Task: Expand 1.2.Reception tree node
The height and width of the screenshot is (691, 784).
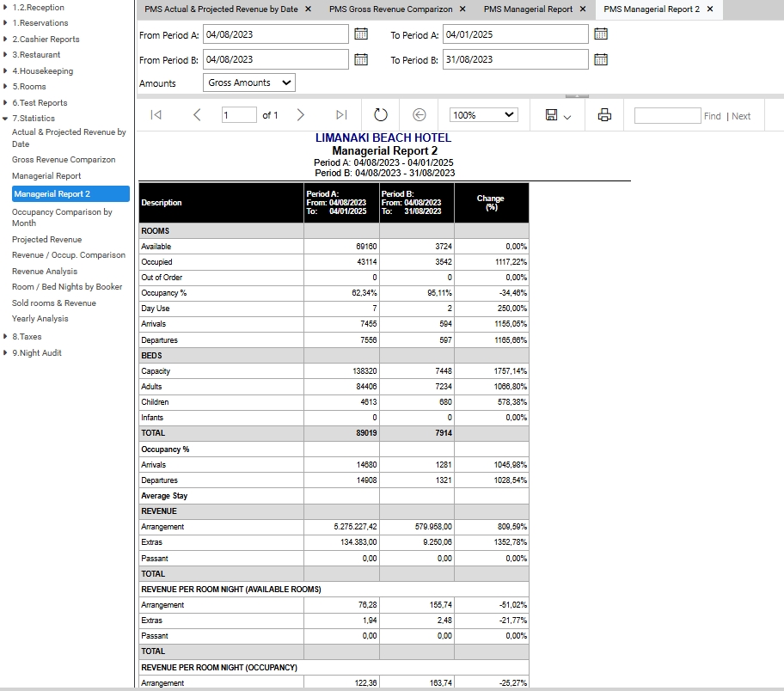Action: pyautogui.click(x=5, y=7)
